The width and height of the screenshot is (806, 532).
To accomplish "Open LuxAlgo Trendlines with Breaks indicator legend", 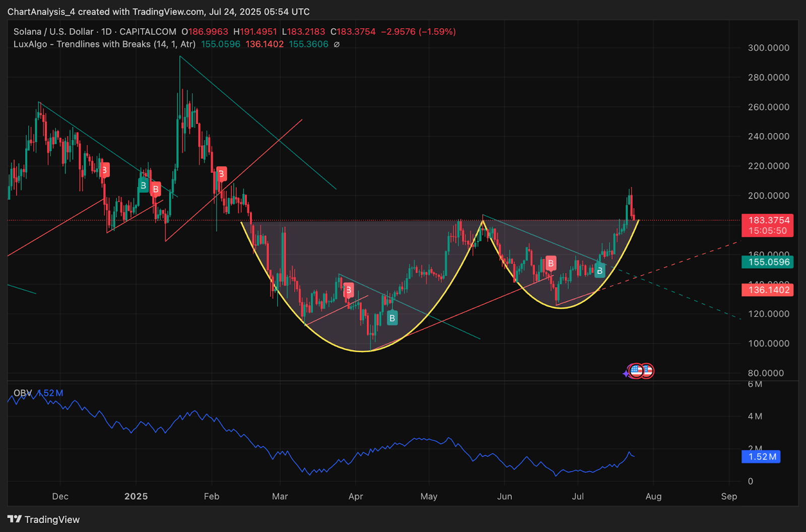I will coord(104,44).
